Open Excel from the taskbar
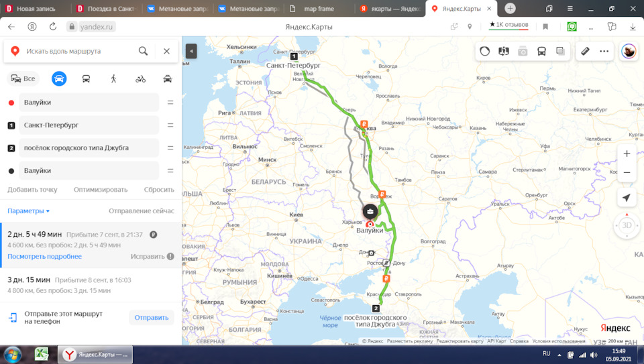The image size is (644, 364). pos(42,354)
